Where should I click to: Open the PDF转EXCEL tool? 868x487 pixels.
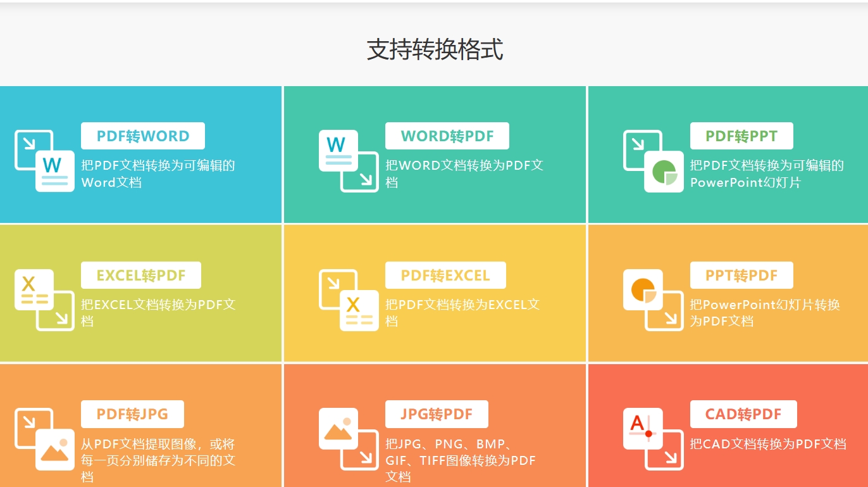[x=445, y=275]
